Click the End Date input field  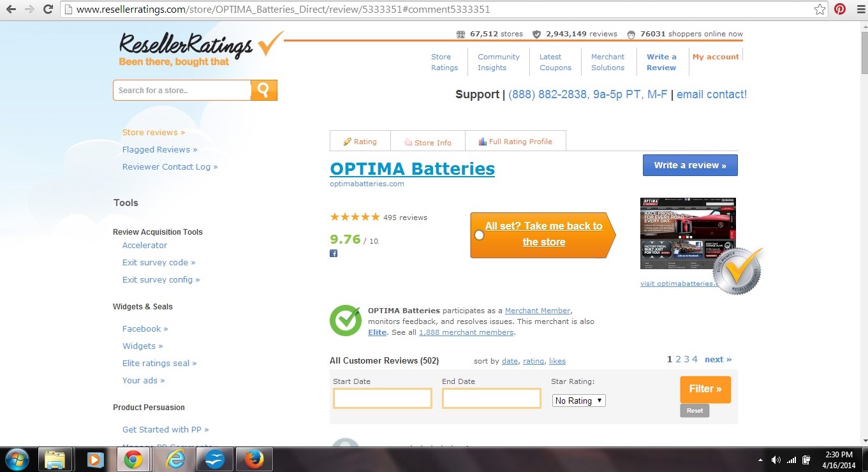click(492, 399)
